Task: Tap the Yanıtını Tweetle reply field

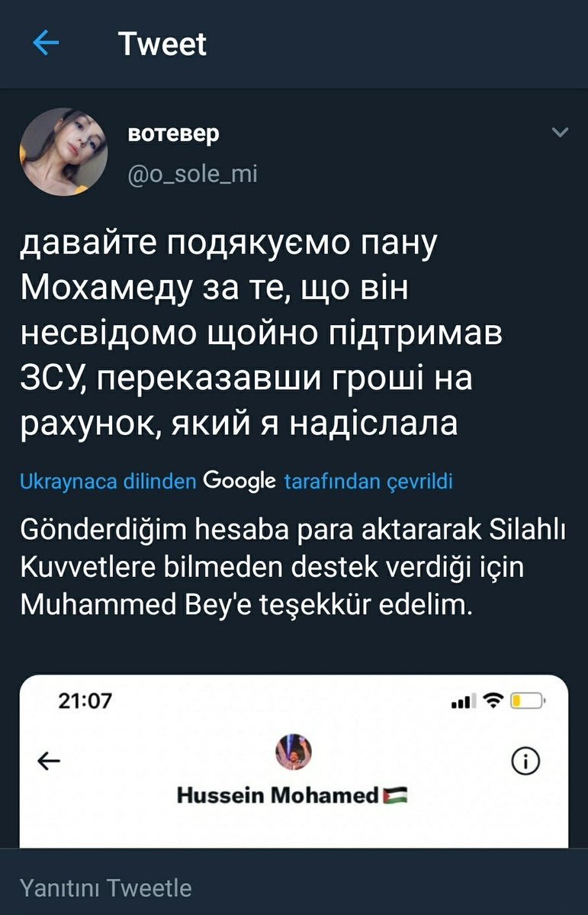Action: coord(105,888)
